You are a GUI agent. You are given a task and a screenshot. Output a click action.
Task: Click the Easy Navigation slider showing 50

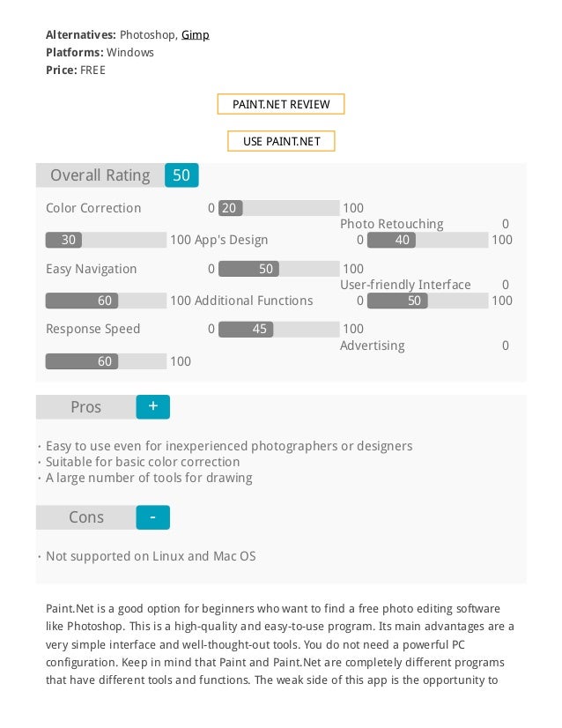[x=279, y=269]
